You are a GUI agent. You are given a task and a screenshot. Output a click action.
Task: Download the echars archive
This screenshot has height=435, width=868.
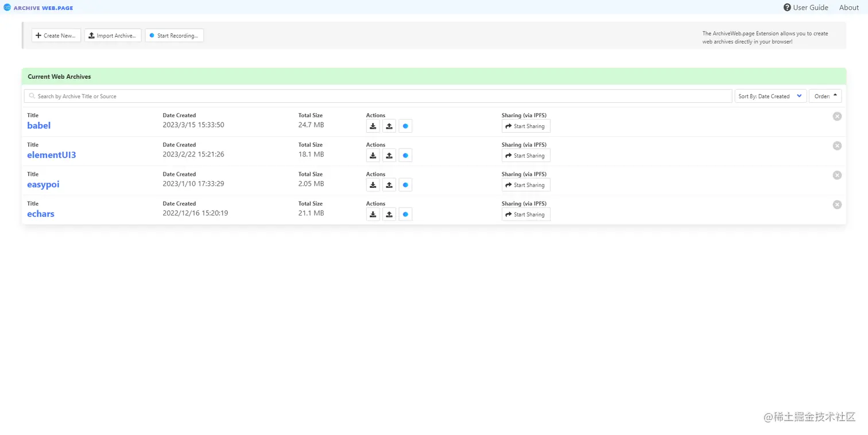pyautogui.click(x=373, y=214)
